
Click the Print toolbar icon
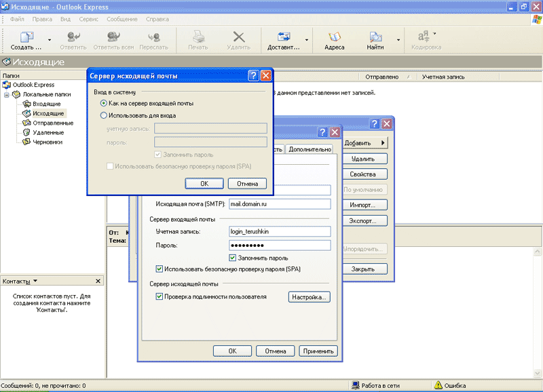[x=198, y=37]
